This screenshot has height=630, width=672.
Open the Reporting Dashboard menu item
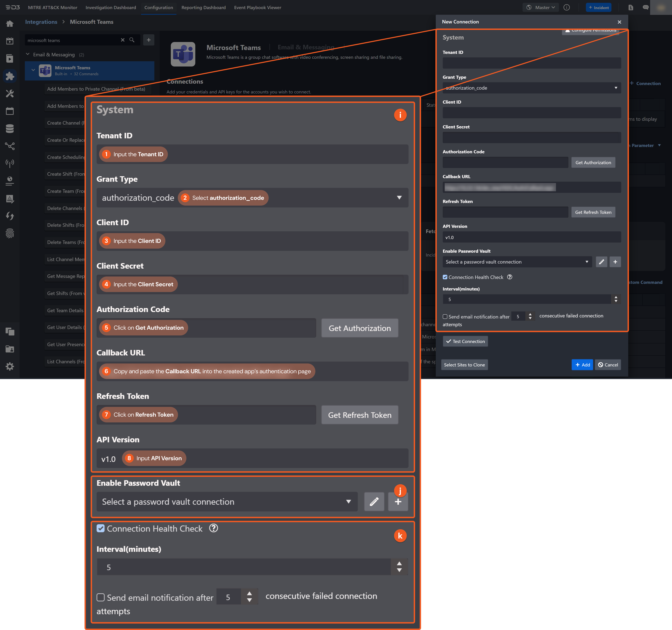tap(204, 7)
